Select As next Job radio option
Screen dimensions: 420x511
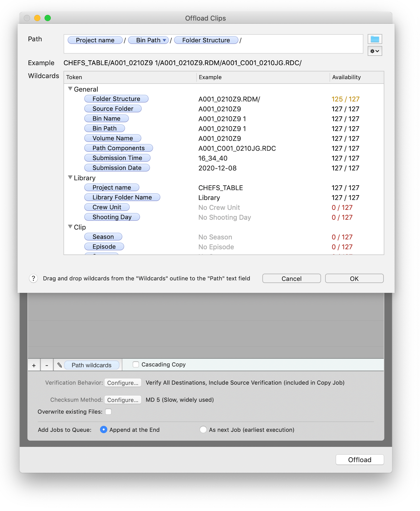[x=203, y=430]
